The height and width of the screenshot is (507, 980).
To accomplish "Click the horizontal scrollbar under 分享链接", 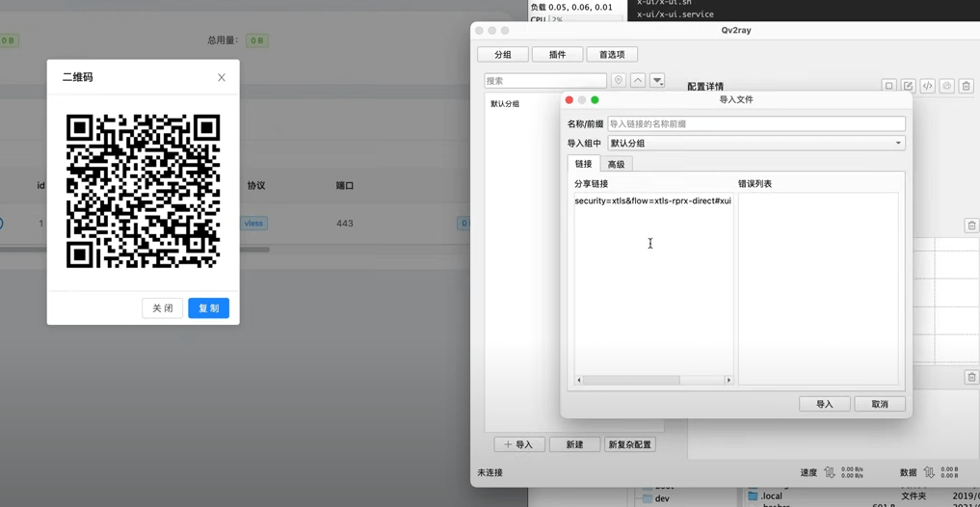I will (653, 380).
